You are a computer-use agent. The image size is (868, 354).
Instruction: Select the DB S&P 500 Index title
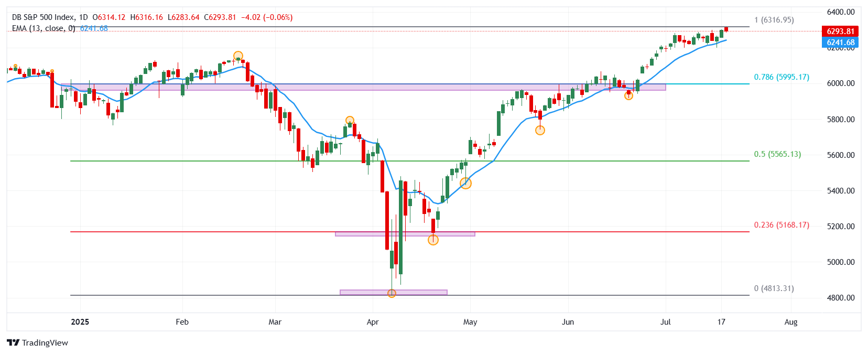43,17
